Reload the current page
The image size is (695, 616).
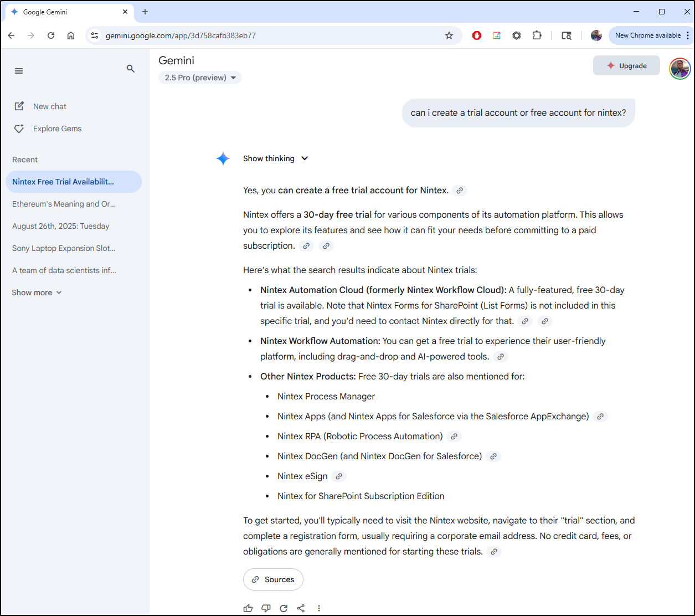tap(51, 35)
